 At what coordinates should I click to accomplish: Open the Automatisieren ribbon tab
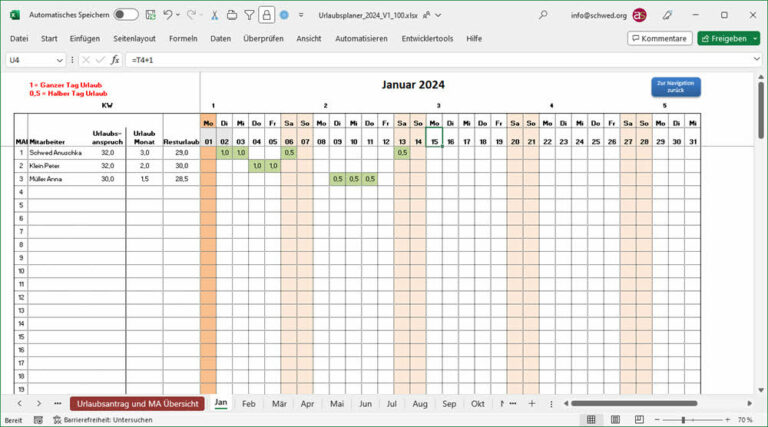pyautogui.click(x=361, y=38)
